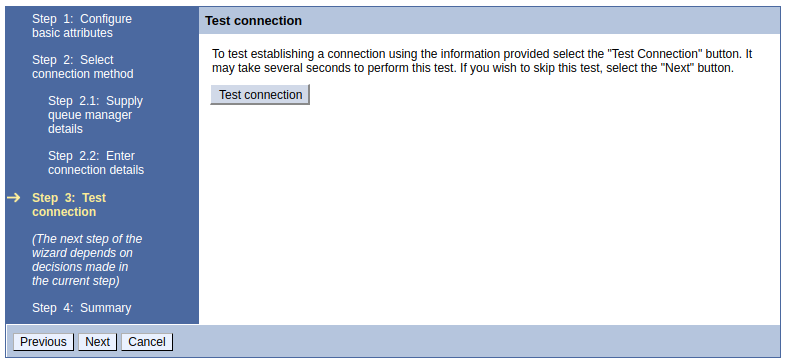This screenshot has width=786, height=362.
Task: Click the yellow arrow current-step indicator
Action: point(14,198)
